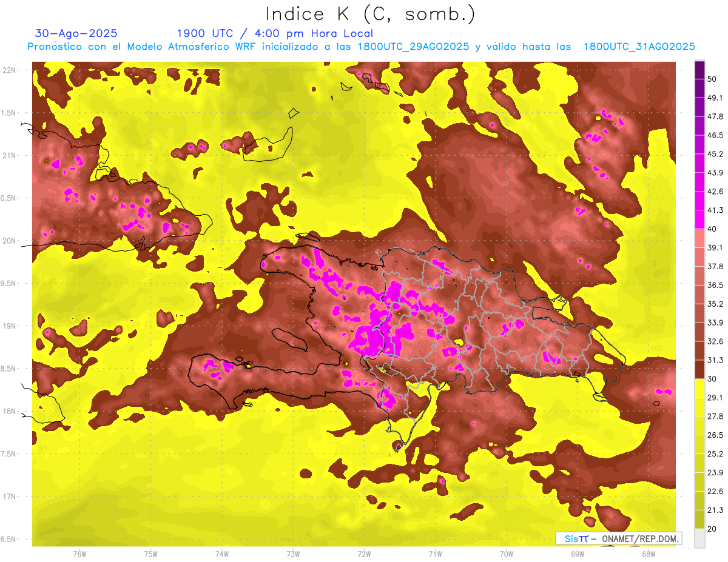
Task: Click the gray swatch below 20 on the legend
Action: coord(699,538)
